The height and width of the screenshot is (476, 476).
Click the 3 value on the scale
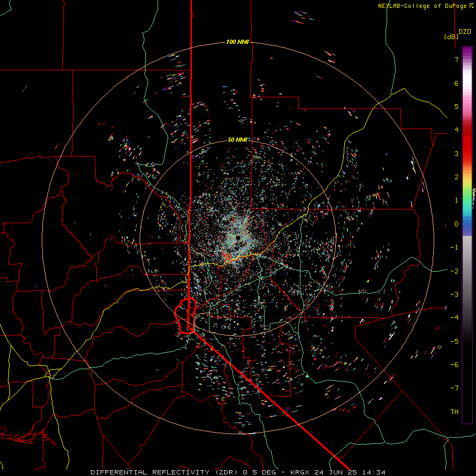coord(456,153)
